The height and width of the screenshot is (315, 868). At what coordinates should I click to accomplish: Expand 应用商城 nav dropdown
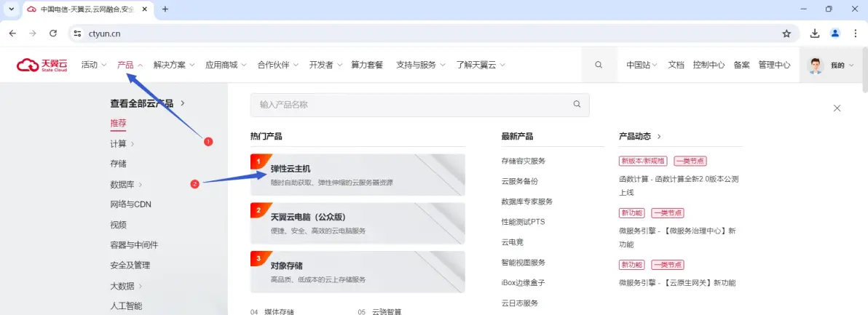[226, 65]
